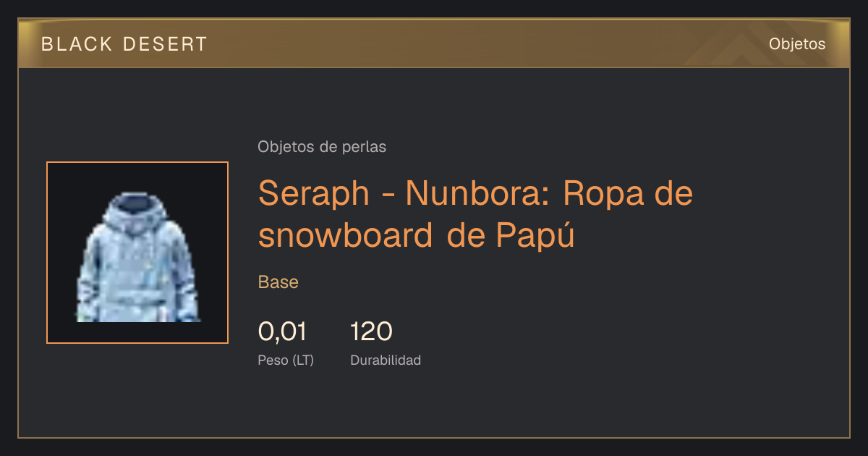This screenshot has width=868, height=456.
Task: Click the 120 durability value
Action: [x=371, y=332]
